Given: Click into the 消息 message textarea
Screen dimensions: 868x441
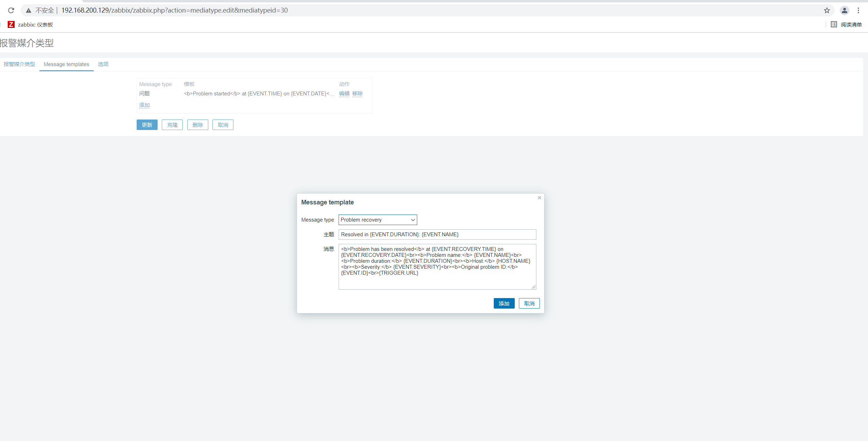Looking at the screenshot, I should (x=437, y=267).
